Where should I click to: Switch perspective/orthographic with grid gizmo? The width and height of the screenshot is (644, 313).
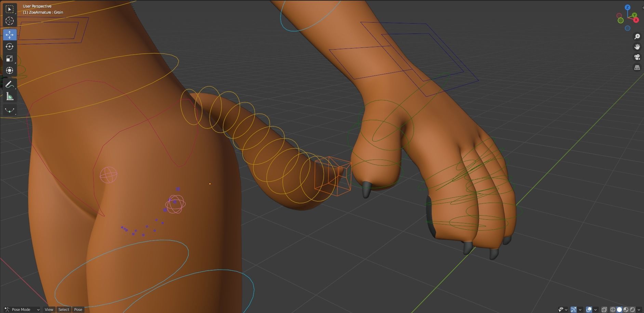[637, 68]
